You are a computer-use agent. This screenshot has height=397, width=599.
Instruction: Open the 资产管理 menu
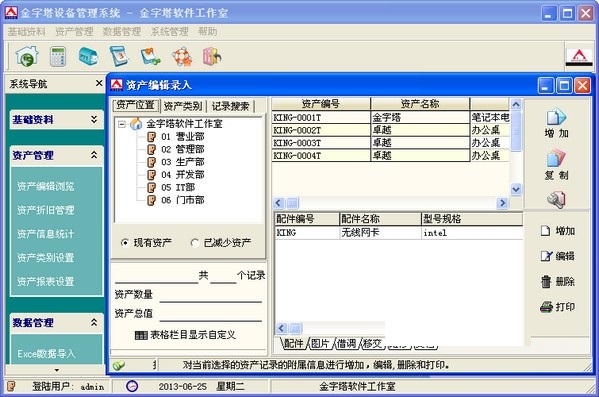coord(74,31)
